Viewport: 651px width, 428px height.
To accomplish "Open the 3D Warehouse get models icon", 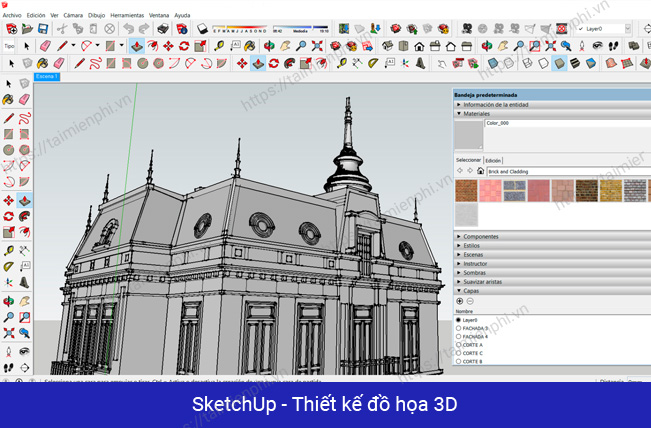I will click(396, 29).
